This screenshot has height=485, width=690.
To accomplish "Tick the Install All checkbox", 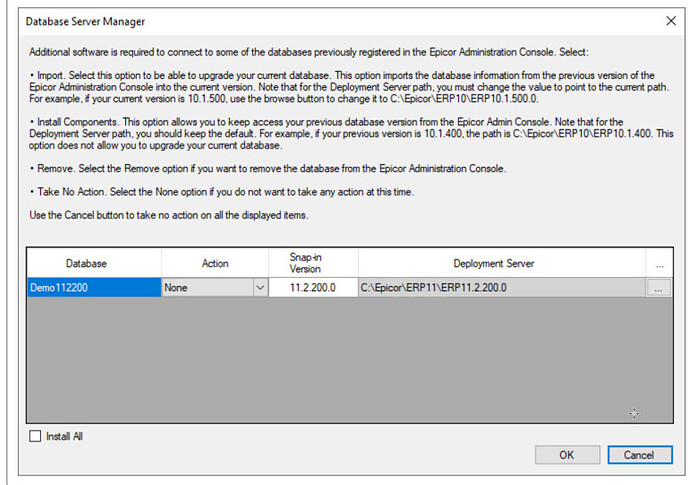I will [x=35, y=436].
